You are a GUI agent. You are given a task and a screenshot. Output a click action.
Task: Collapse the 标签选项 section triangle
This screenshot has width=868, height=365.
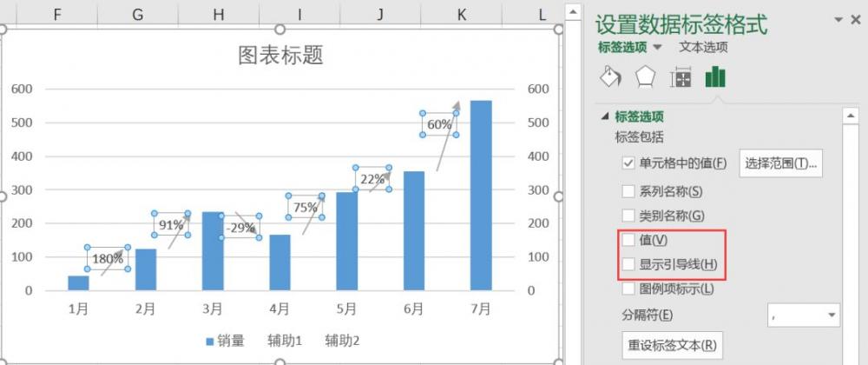(604, 116)
